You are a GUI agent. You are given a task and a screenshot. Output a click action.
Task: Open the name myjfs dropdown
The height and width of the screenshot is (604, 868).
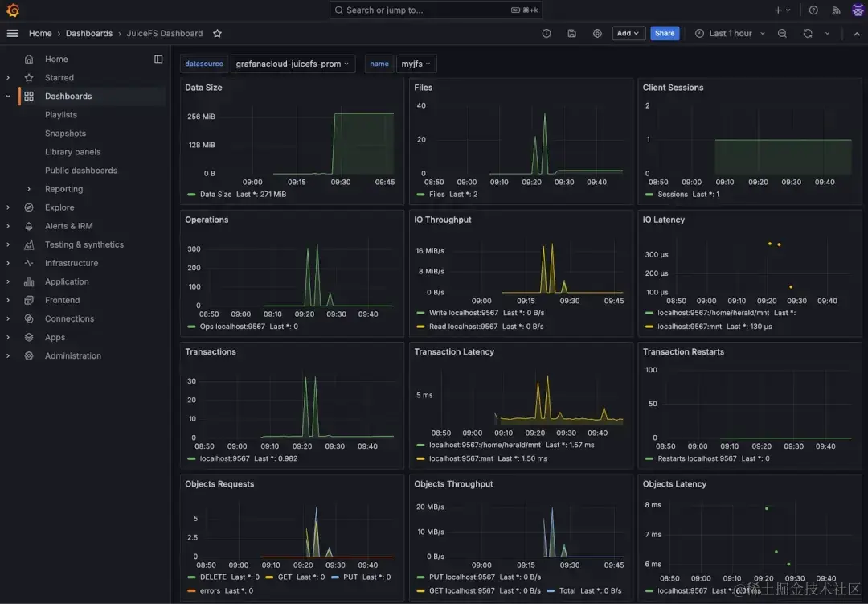[x=416, y=64]
